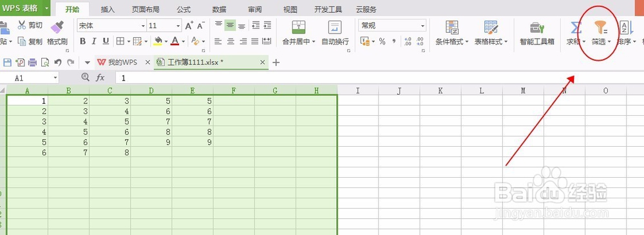Click Save floppy disk icon

[x=7, y=62]
